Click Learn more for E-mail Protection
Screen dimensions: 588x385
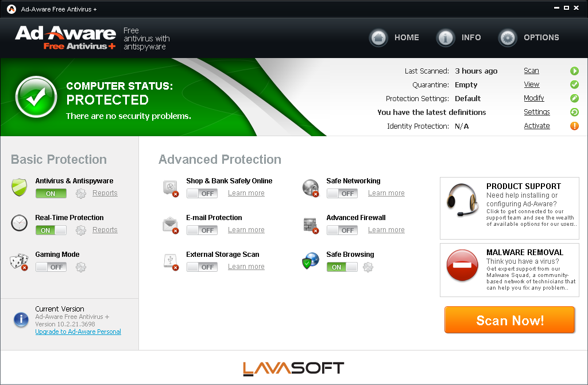pyautogui.click(x=246, y=230)
